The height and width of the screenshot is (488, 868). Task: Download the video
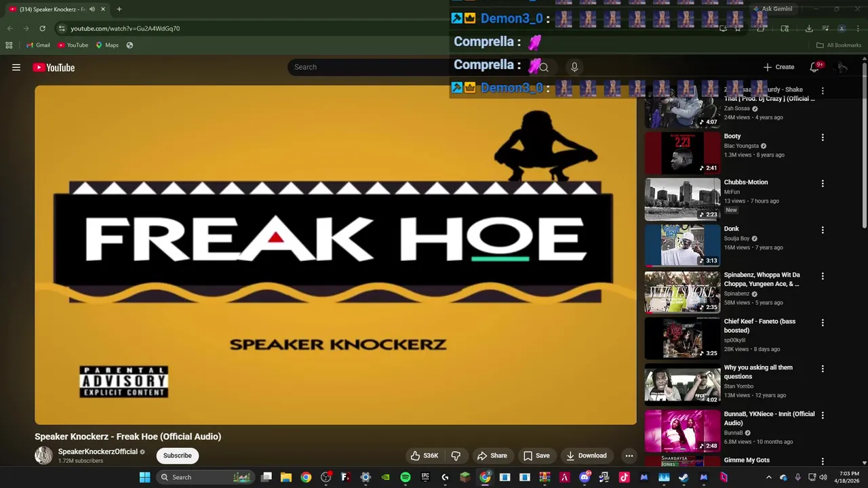(587, 455)
